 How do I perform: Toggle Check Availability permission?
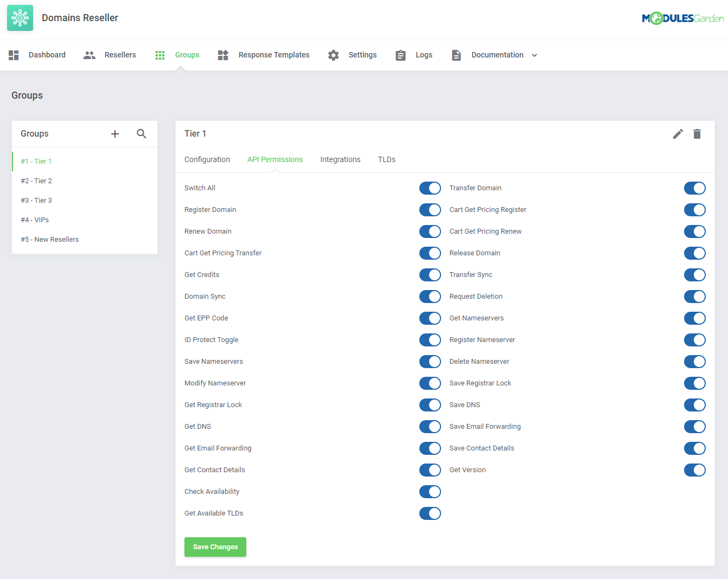(430, 492)
